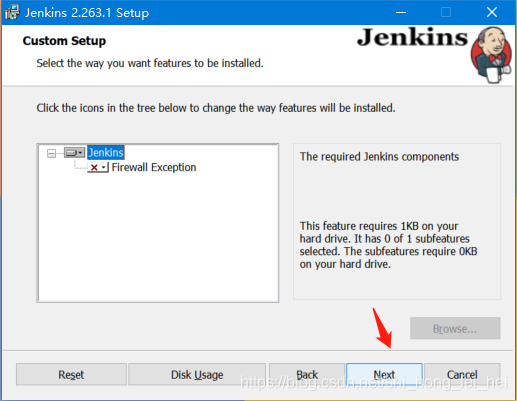517x401 pixels.
Task: Click 'Click the icons in the tree' instruction
Action: pos(216,108)
